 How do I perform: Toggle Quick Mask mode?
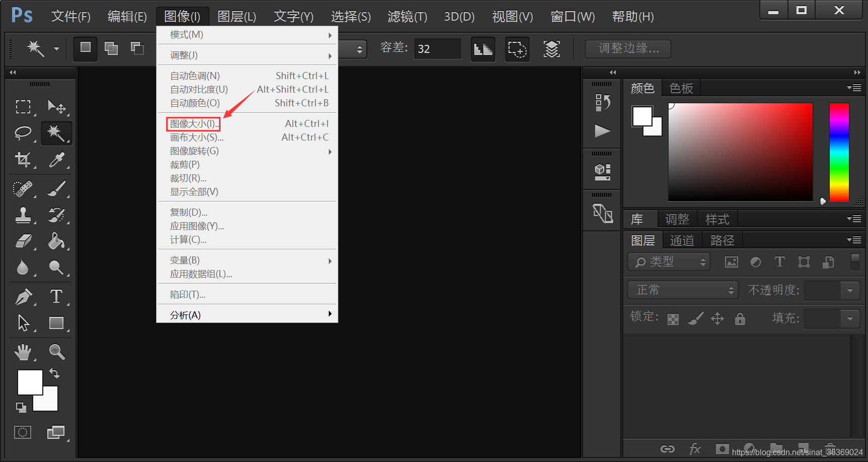coord(23,432)
